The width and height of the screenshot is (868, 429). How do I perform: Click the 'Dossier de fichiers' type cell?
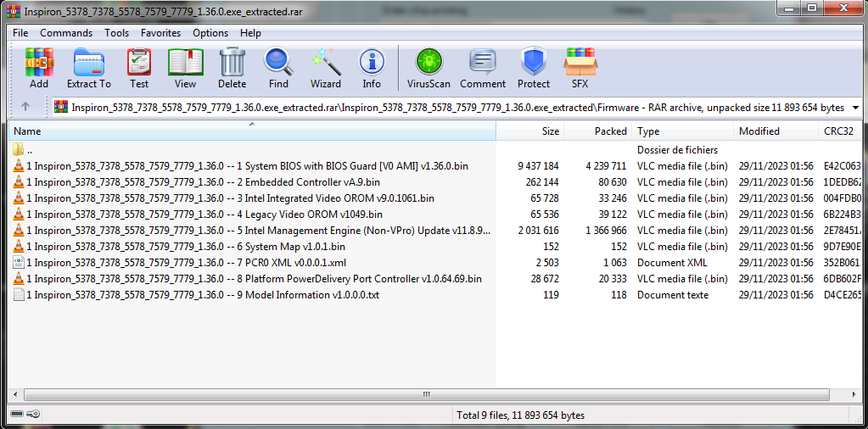[678, 150]
